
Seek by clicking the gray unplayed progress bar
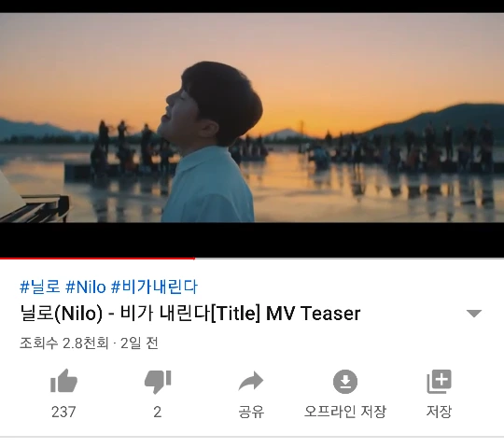pos(349,259)
